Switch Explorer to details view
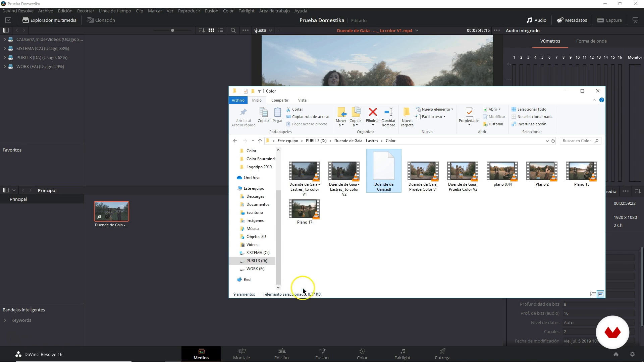 593,294
